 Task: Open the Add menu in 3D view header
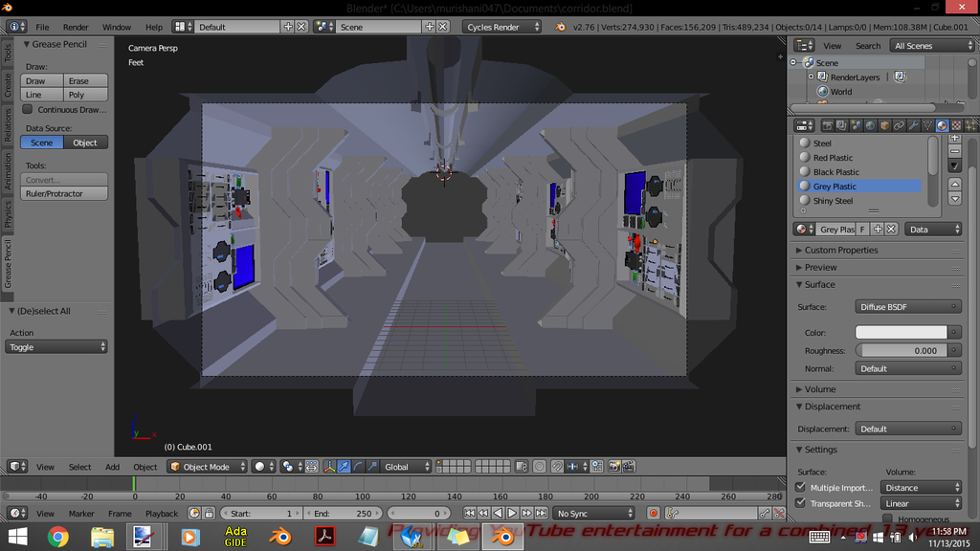point(113,467)
